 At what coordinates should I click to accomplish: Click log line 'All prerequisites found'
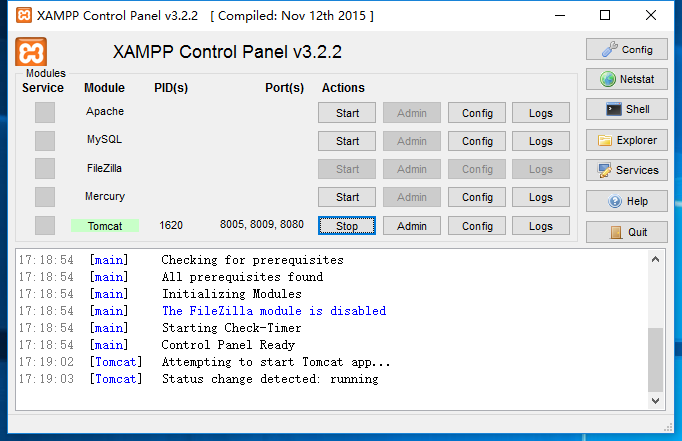tap(242, 277)
